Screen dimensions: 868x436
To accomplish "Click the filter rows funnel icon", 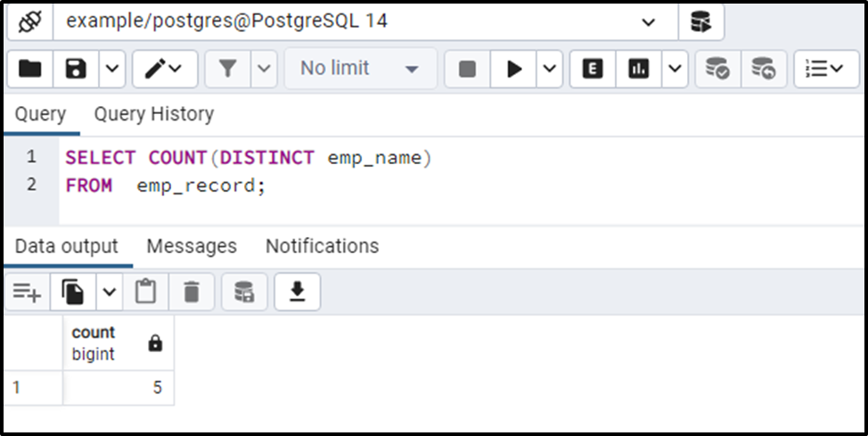I will point(227,69).
